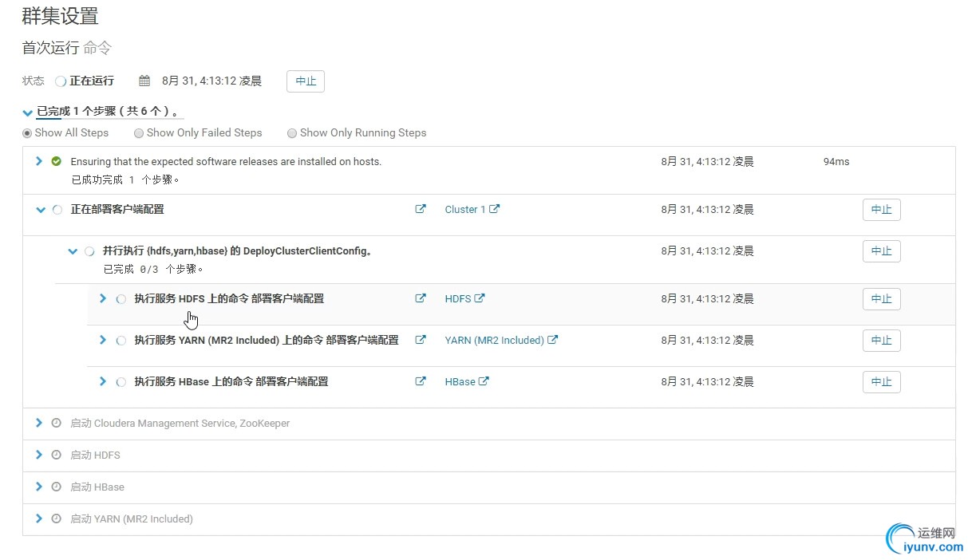Viewport: 968px width, 560px height.
Task: Open external link icon in HBase command row
Action: [x=421, y=381]
